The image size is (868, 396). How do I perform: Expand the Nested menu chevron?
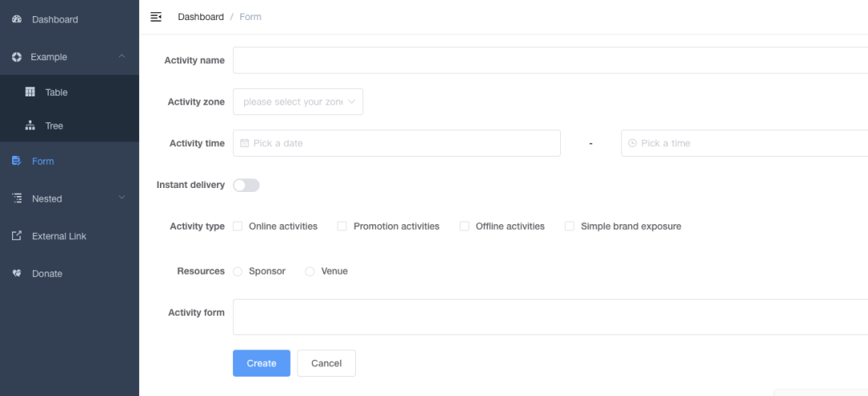pos(121,198)
